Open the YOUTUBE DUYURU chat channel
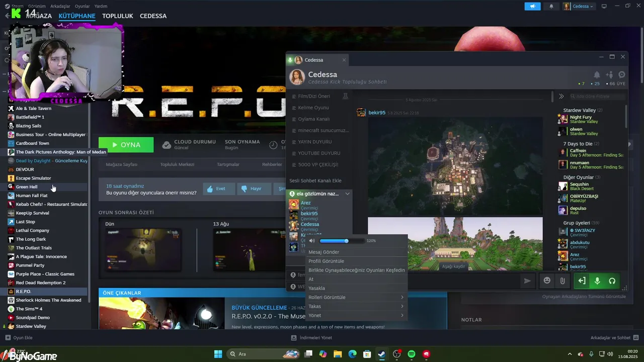 pyautogui.click(x=319, y=153)
